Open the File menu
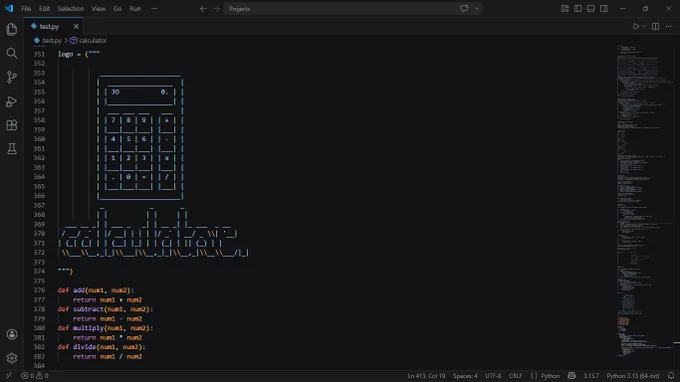Viewport: 680px width, 382px height. [26, 9]
